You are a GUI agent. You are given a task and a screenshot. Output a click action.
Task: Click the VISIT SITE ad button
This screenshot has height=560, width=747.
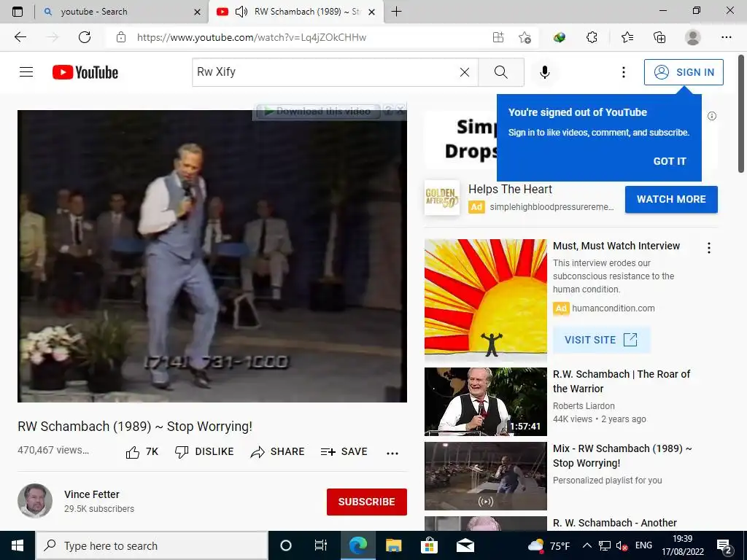pyautogui.click(x=601, y=340)
